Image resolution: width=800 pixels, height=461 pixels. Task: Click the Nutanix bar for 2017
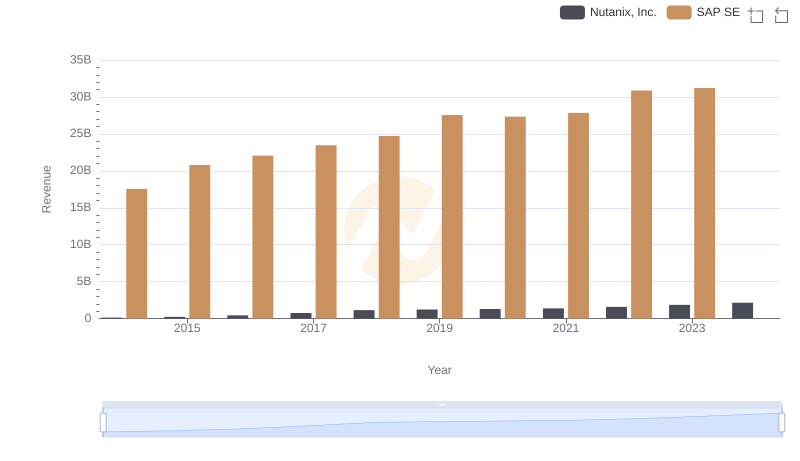(x=301, y=316)
